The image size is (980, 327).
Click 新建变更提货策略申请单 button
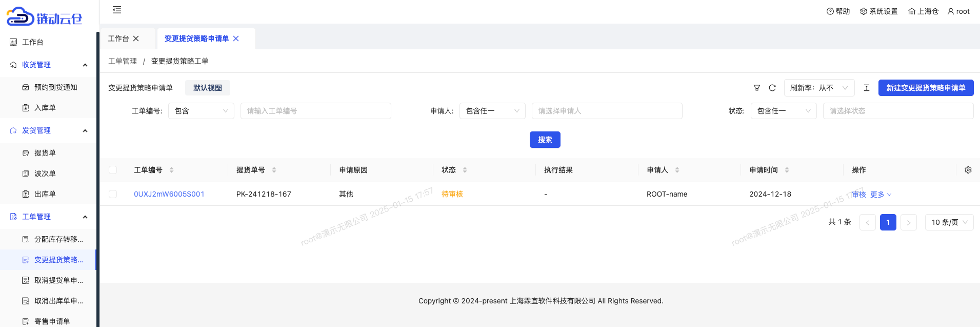(x=925, y=88)
